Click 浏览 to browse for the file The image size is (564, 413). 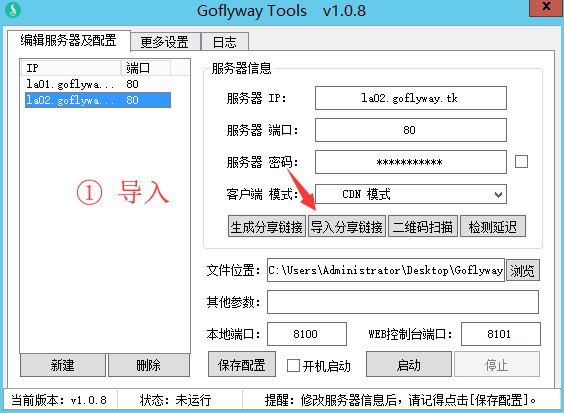click(x=523, y=270)
